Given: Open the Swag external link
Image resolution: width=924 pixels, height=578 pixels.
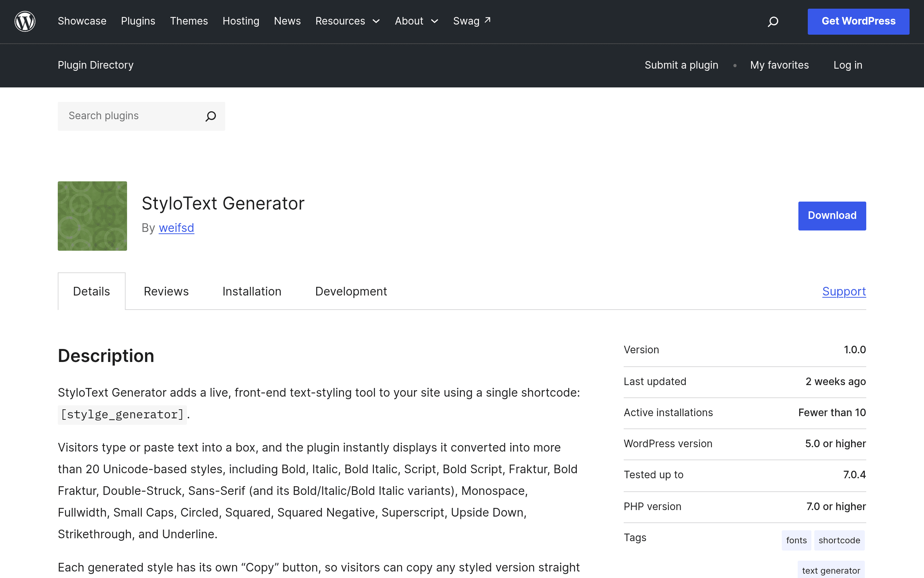Looking at the screenshot, I should pyautogui.click(x=472, y=21).
